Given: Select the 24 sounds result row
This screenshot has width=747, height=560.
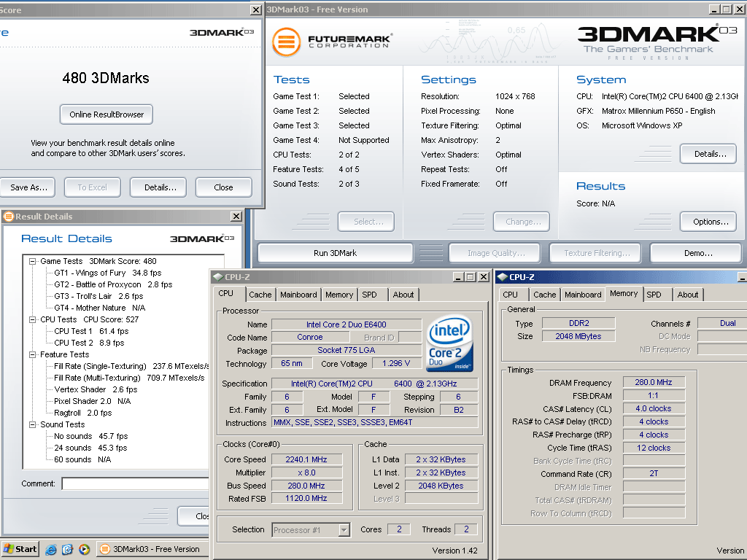Looking at the screenshot, I should [x=90, y=448].
